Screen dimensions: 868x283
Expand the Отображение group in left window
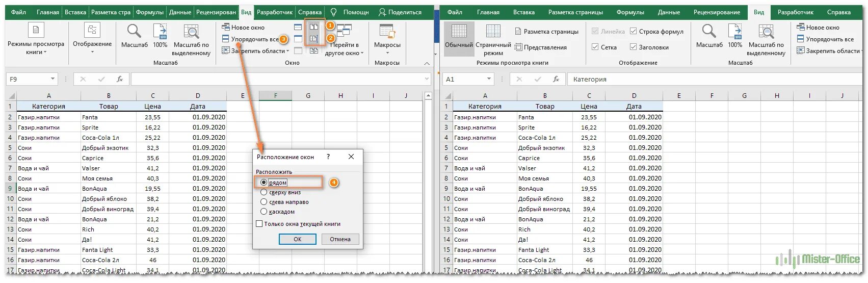tap(92, 39)
